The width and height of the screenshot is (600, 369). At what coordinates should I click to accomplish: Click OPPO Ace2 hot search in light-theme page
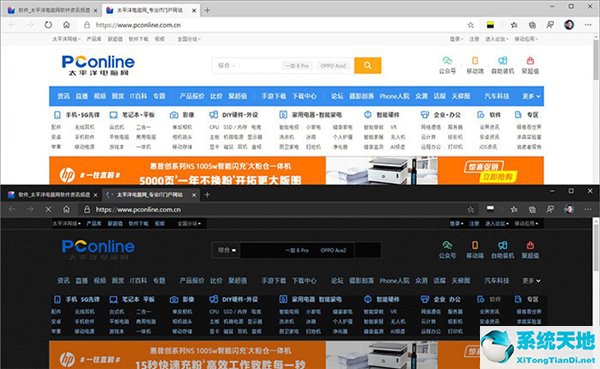[x=333, y=65]
